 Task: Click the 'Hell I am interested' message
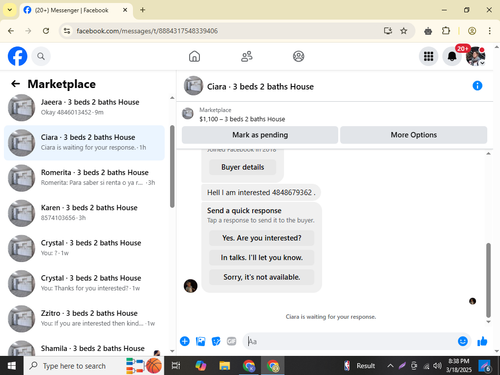tap(261, 192)
